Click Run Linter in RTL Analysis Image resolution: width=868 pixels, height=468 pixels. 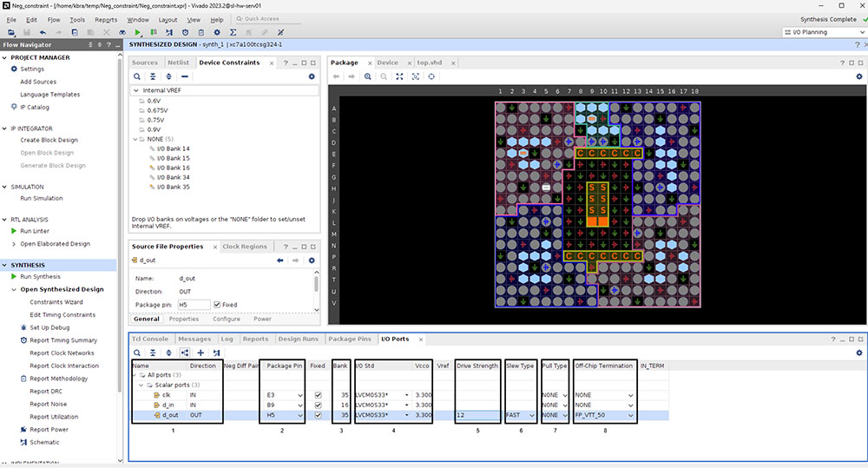pos(35,232)
